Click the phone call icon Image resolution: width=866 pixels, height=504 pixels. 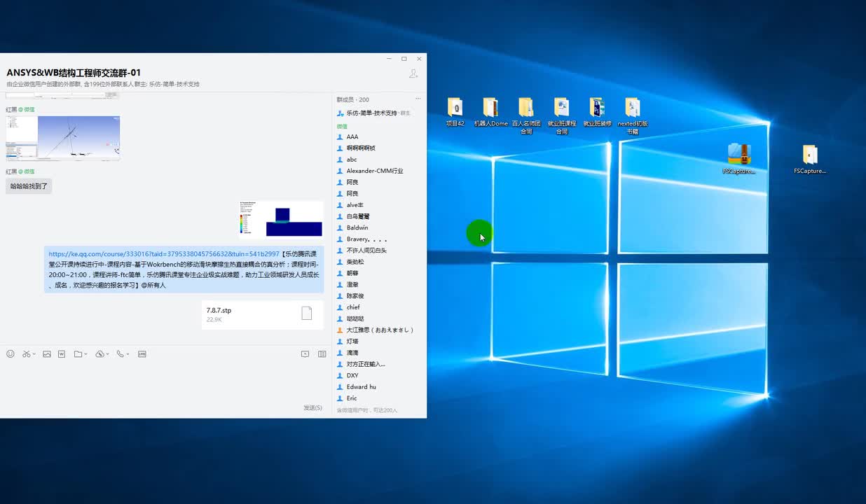point(121,354)
